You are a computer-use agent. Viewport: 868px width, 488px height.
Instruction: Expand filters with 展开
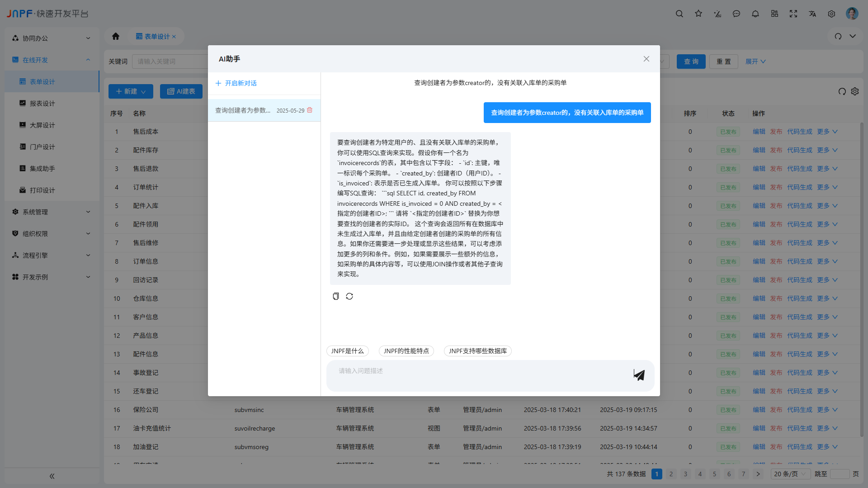click(x=755, y=62)
